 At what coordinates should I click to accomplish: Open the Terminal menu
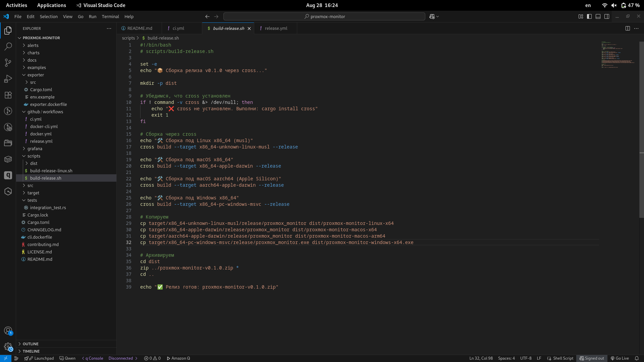click(x=110, y=16)
